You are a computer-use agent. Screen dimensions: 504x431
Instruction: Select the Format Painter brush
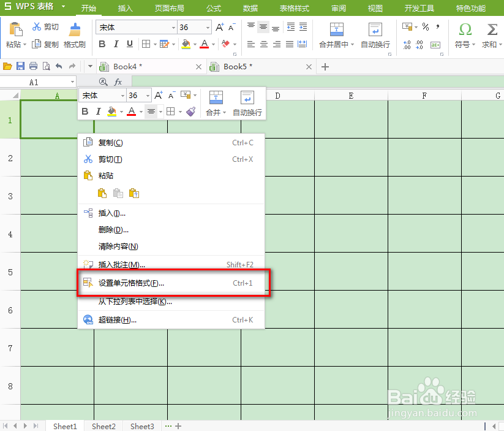pyautogui.click(x=75, y=29)
